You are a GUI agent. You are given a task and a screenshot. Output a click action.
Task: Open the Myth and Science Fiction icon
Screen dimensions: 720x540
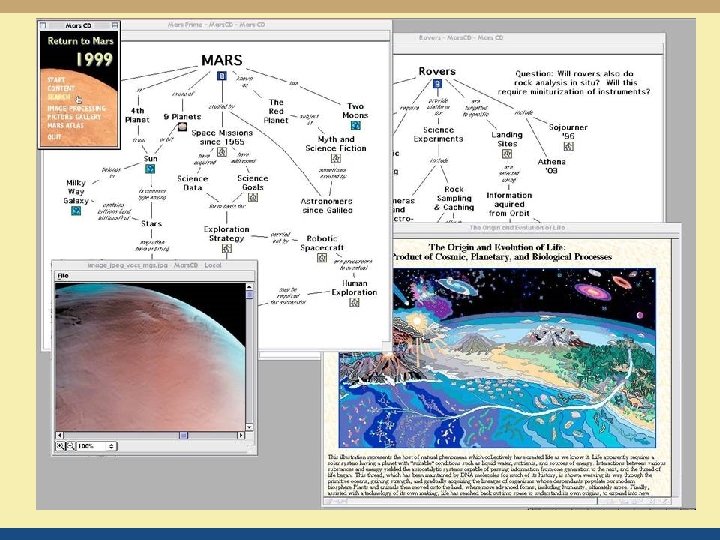point(336,158)
